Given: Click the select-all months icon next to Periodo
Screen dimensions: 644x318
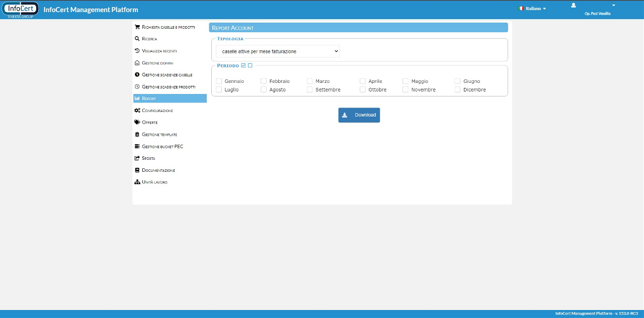Looking at the screenshot, I should [x=244, y=66].
